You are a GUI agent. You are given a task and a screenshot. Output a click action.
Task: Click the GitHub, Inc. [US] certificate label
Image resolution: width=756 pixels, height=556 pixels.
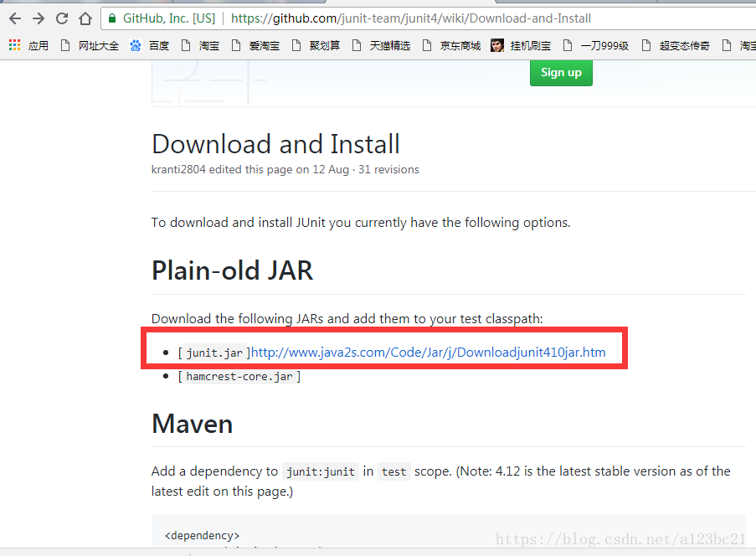[x=169, y=18]
